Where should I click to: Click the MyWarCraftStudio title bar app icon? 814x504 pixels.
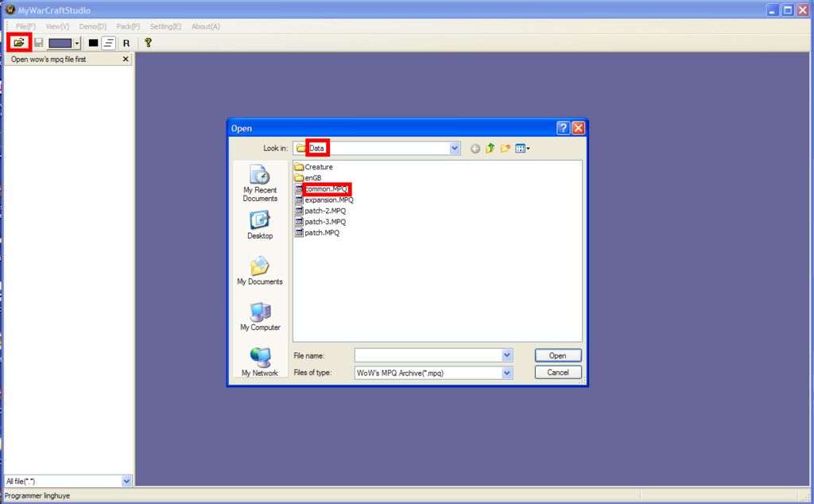(x=10, y=10)
